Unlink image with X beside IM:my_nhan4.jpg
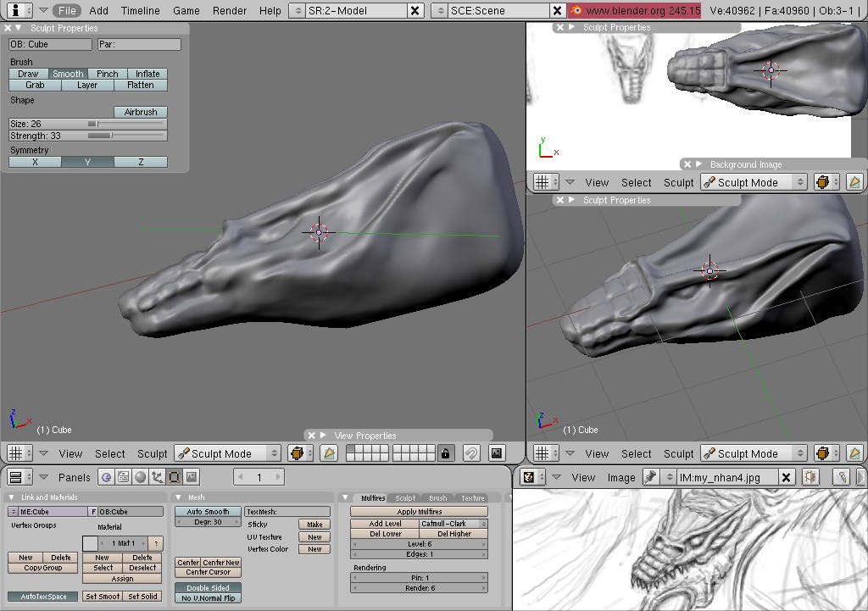 786,477
